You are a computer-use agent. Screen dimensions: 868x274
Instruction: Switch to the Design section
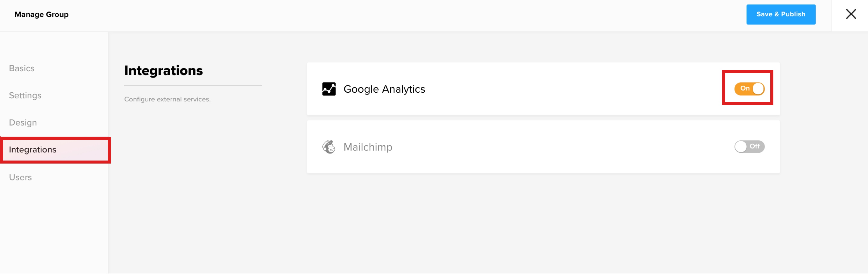(x=23, y=123)
